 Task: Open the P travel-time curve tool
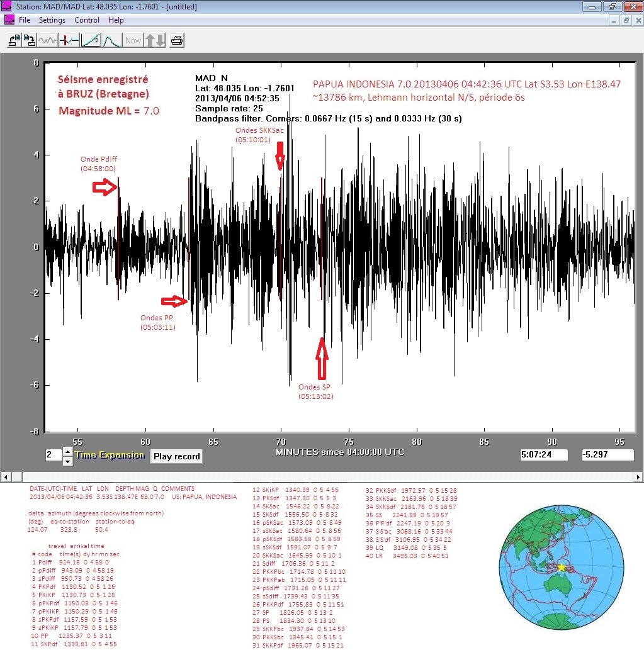pyautogui.click(x=91, y=41)
